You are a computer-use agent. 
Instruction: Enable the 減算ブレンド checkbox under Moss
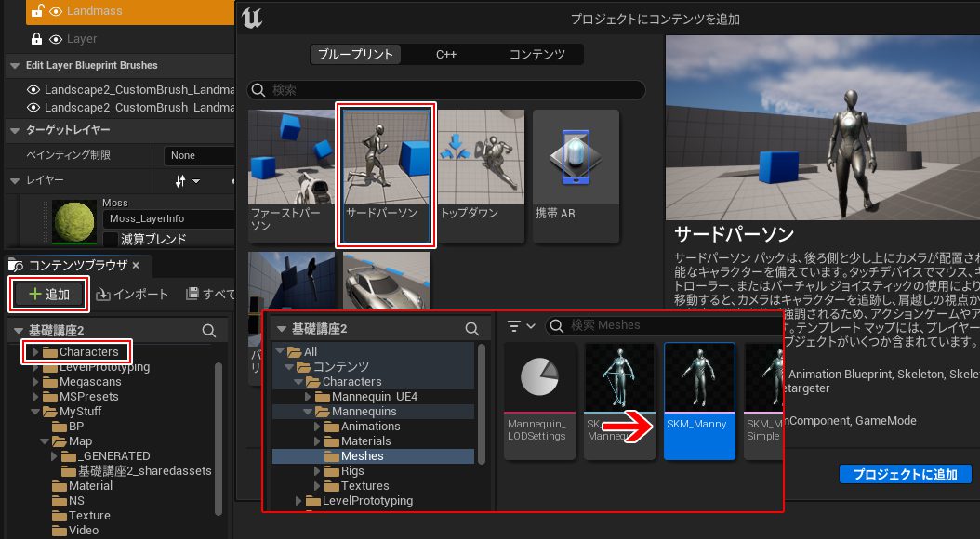pyautogui.click(x=109, y=240)
